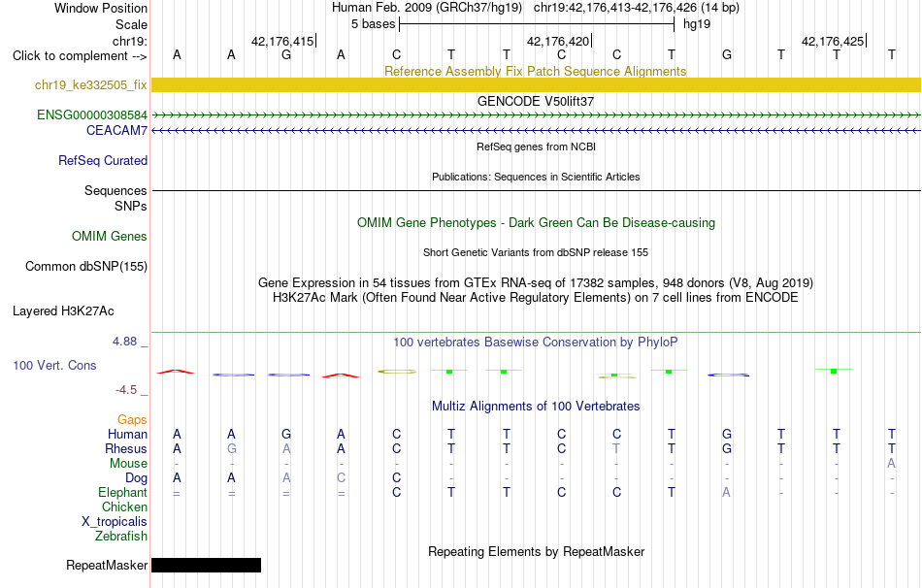Click the 4.88 PhyloP upper value
Viewport: 922px width, 588px height.
124,341
